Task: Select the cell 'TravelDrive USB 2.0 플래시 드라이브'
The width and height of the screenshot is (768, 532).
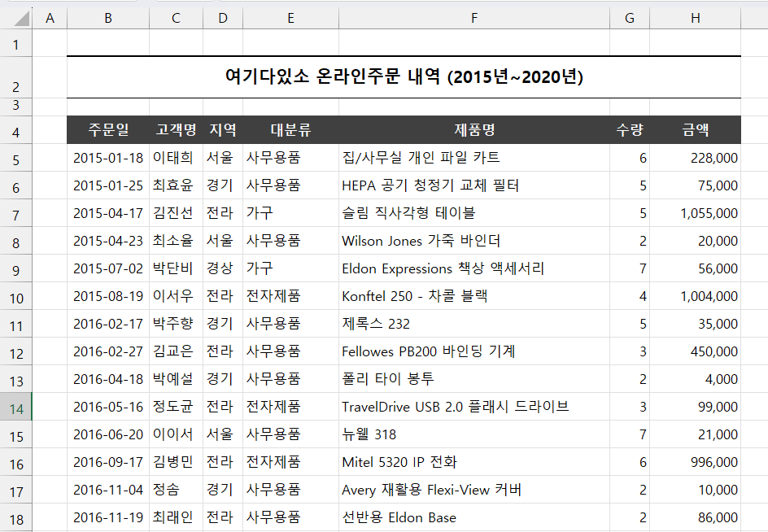Action: point(474,407)
